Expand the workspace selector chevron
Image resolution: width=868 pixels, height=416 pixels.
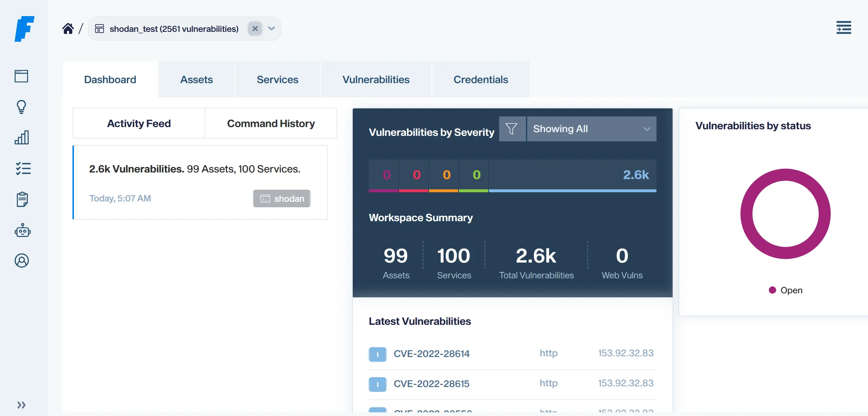(x=272, y=28)
